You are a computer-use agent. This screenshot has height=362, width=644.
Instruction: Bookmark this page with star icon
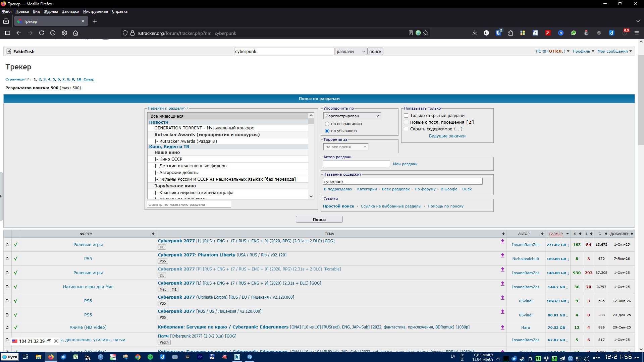pyautogui.click(x=426, y=33)
